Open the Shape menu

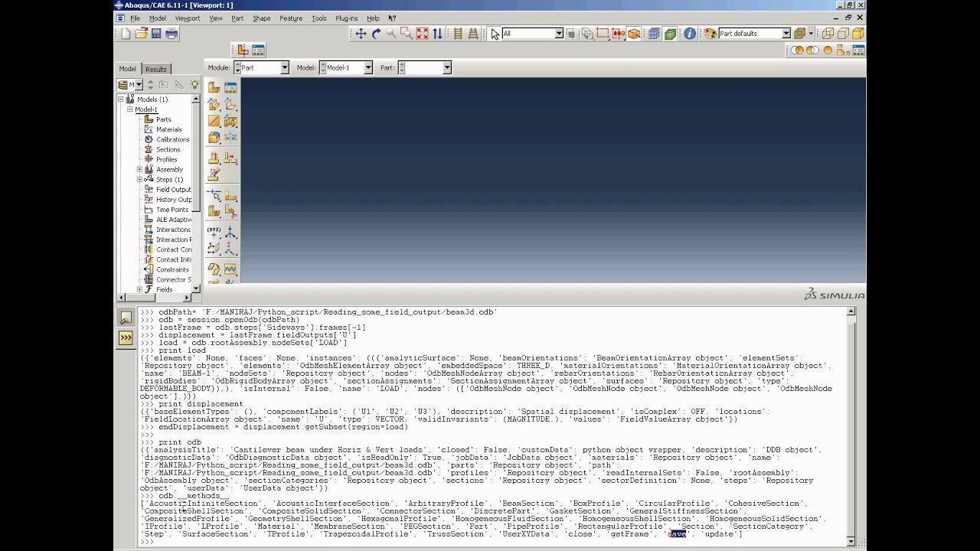click(262, 18)
